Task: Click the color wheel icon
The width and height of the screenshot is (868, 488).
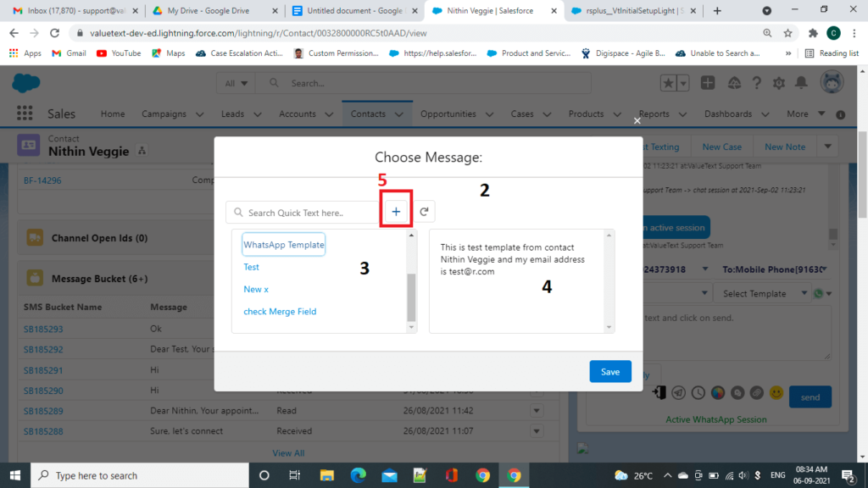Action: tap(717, 392)
